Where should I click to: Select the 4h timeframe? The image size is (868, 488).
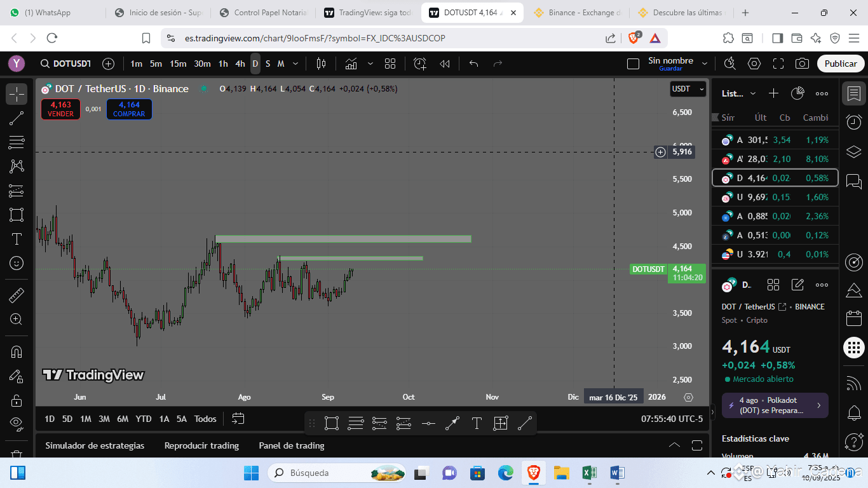tap(240, 64)
